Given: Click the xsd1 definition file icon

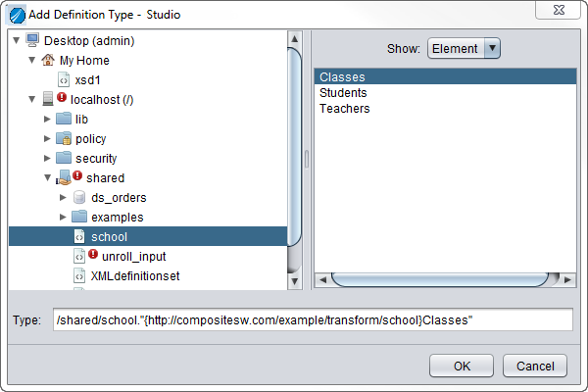Looking at the screenshot, I should coord(65,80).
